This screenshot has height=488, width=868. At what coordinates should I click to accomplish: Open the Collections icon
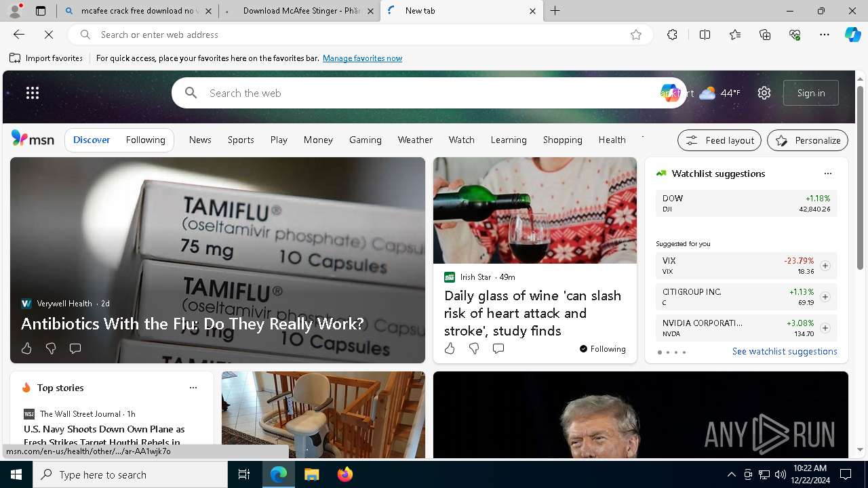point(765,35)
